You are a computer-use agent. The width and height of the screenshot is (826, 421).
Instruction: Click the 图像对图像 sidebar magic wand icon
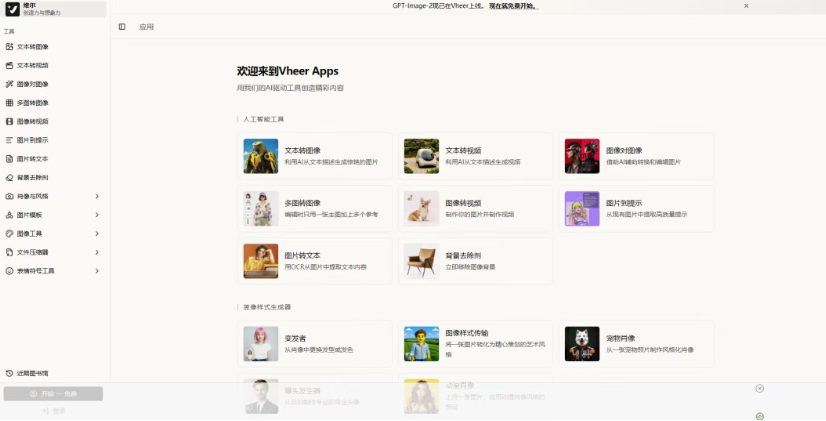pyautogui.click(x=9, y=84)
